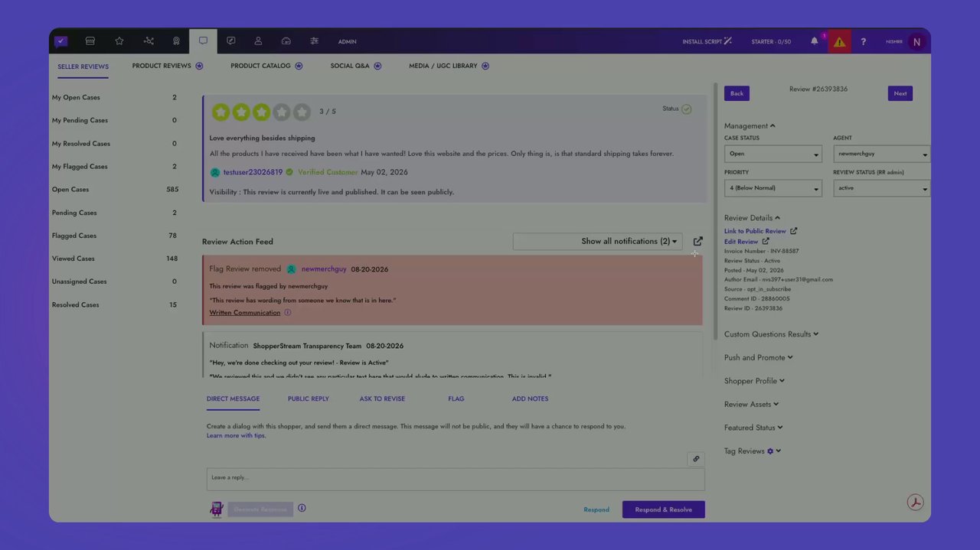
Task: Open the Priority dropdown
Action: pos(773,187)
